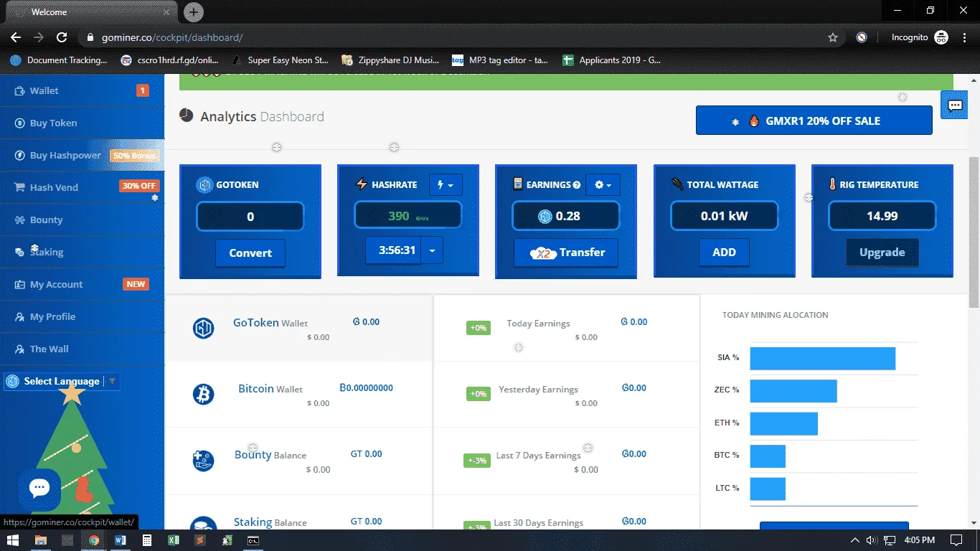
Task: Open Bitcoin Wallet link
Action: (270, 389)
